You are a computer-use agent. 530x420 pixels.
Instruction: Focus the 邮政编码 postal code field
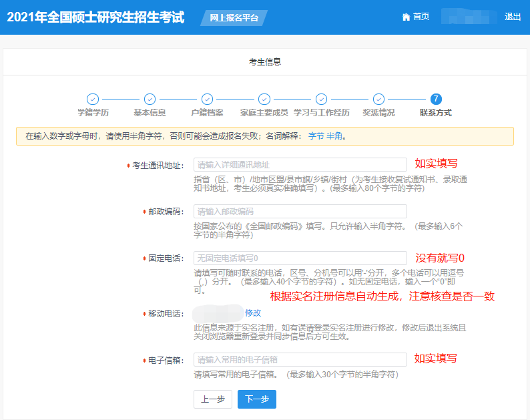click(300, 212)
